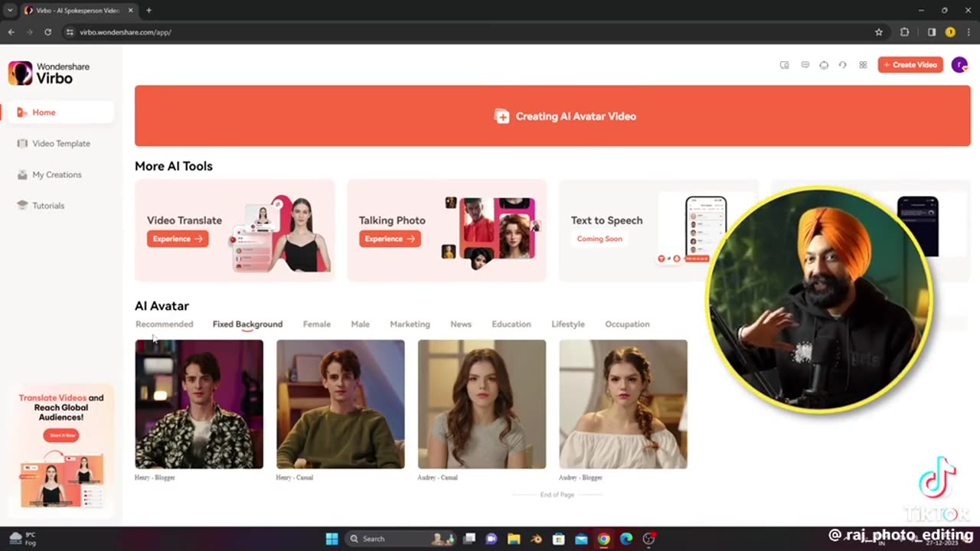Click the Text to Speech heading text
980x551 pixels.
click(606, 220)
